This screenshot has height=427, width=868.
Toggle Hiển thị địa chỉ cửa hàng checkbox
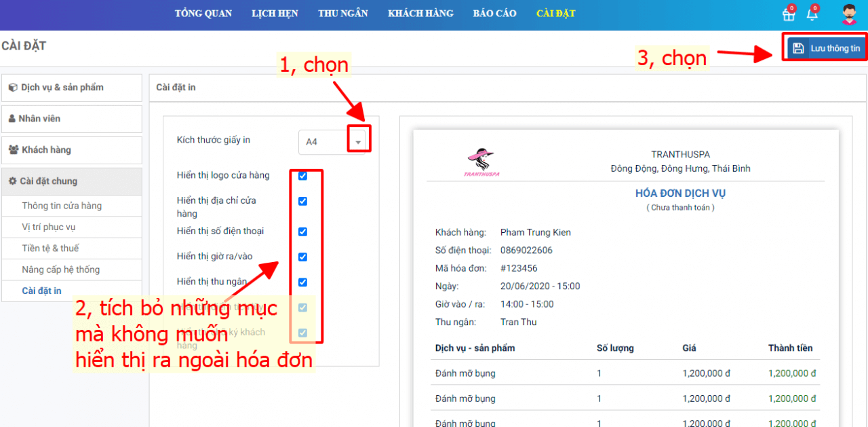click(303, 202)
